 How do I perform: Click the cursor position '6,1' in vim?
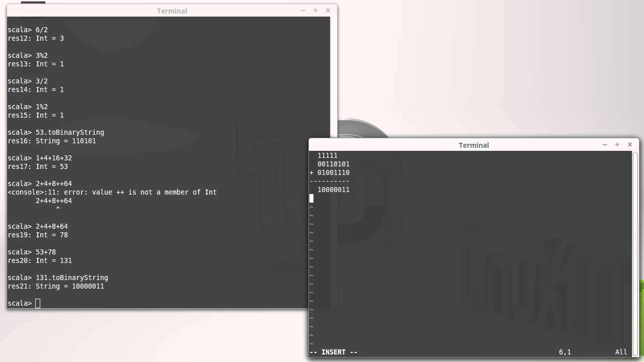tap(565, 352)
